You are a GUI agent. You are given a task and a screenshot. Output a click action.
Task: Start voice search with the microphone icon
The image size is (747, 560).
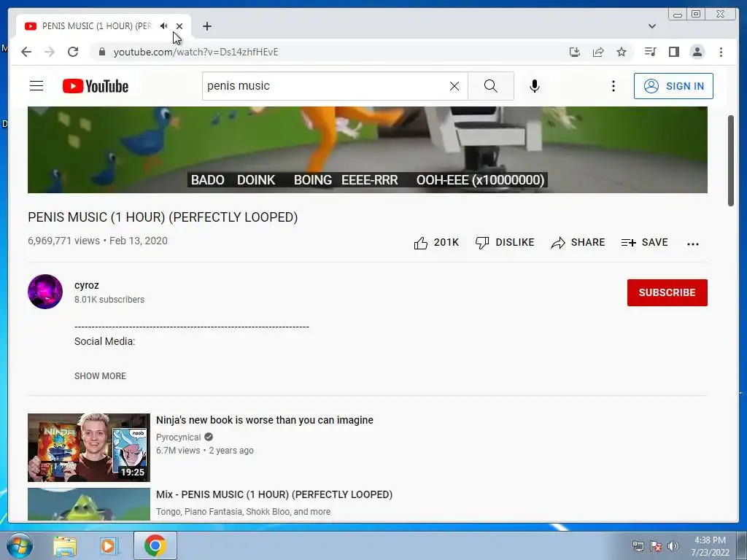coord(535,86)
